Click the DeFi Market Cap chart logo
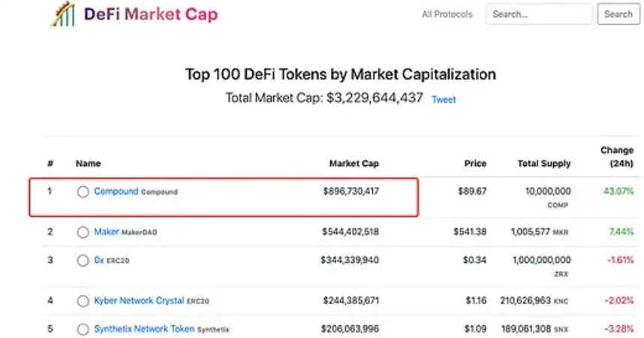The height and width of the screenshot is (338, 644). click(x=63, y=14)
